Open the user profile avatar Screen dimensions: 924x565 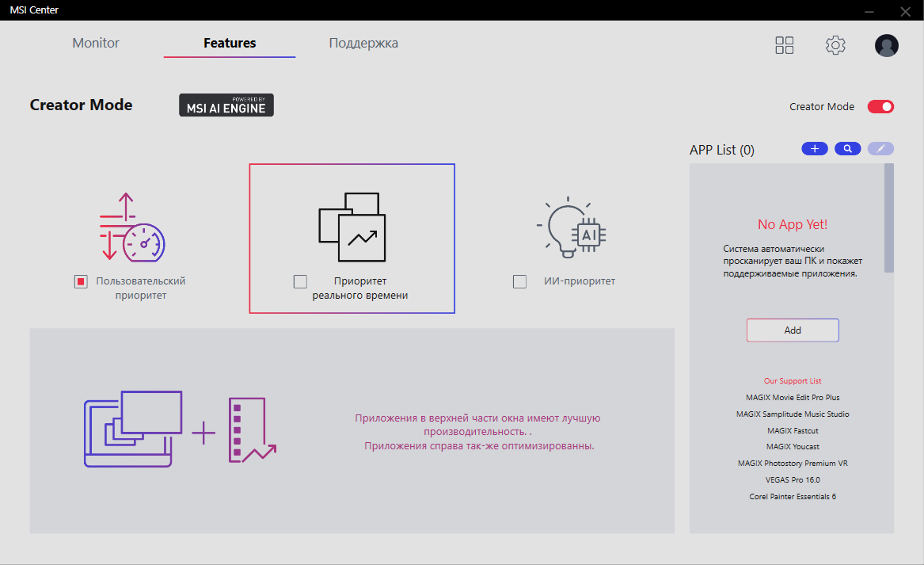click(886, 45)
